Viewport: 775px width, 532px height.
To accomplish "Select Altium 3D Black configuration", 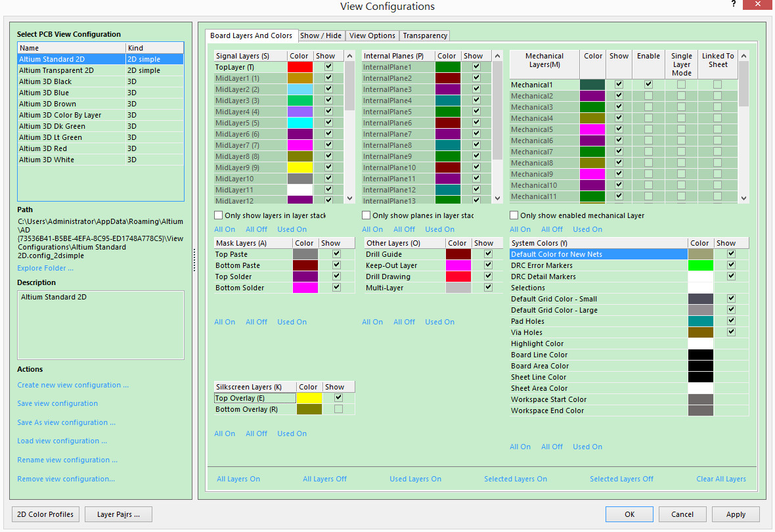I will [100, 81].
